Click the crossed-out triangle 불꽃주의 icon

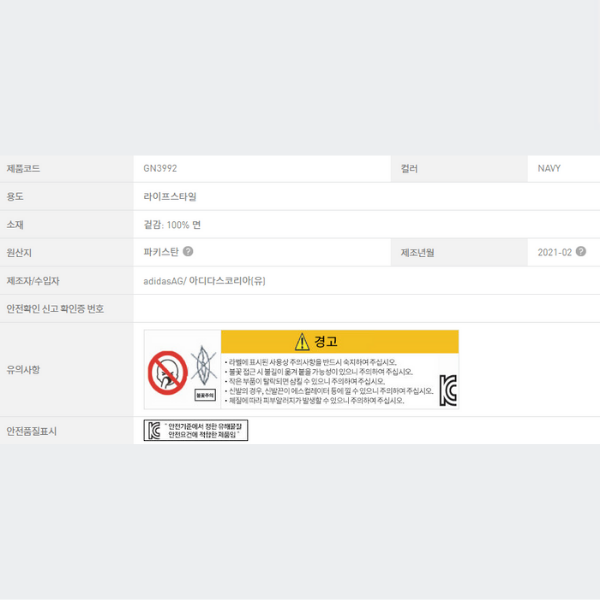click(204, 366)
